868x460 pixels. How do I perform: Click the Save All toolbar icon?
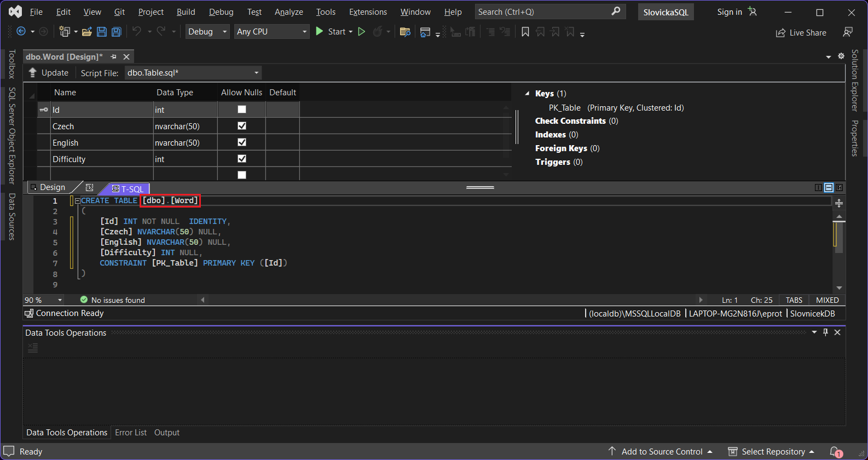click(116, 32)
